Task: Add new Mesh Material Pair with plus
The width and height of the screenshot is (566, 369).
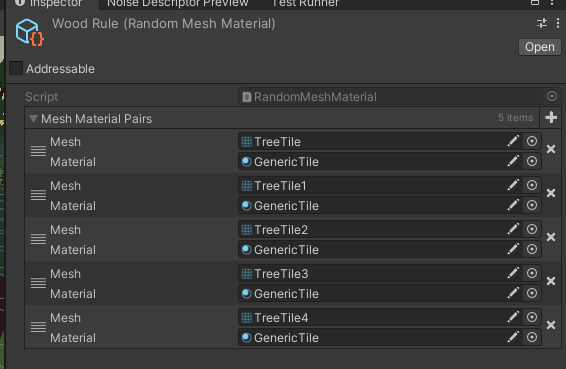Action: [551, 117]
